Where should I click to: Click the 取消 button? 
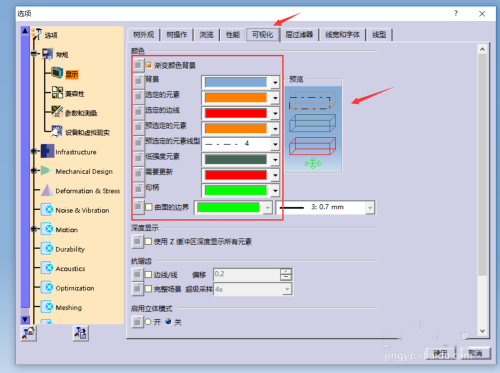(x=475, y=353)
